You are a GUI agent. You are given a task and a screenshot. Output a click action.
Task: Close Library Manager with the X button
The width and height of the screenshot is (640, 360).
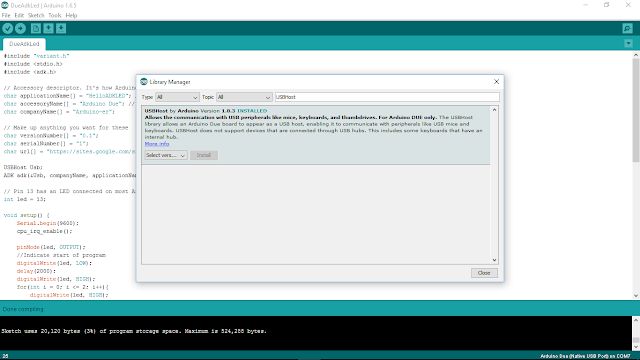(x=496, y=82)
